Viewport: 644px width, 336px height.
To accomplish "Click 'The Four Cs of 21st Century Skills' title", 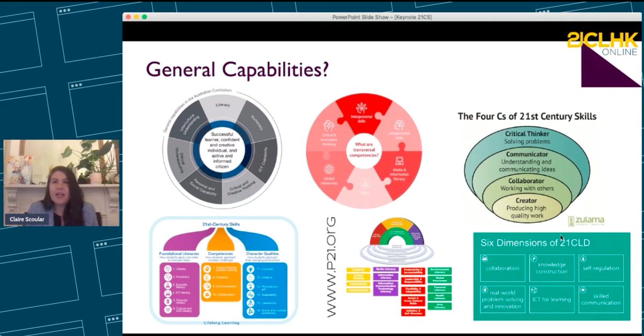I will (526, 116).
